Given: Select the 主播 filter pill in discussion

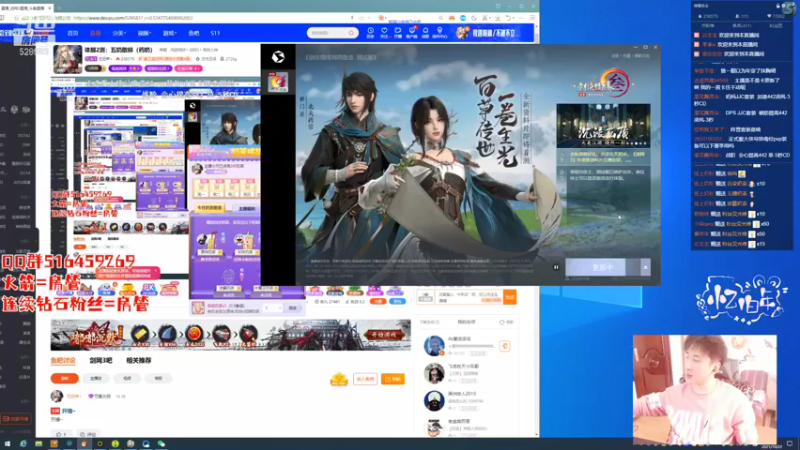Looking at the screenshot, I should click(x=96, y=379).
